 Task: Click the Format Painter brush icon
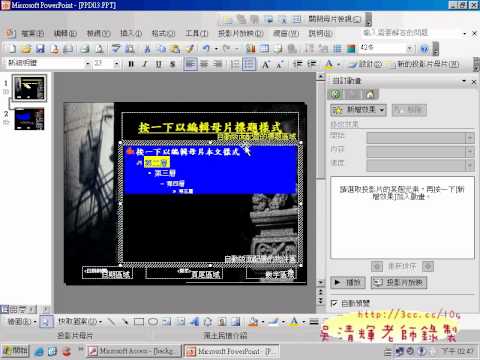pos(190,49)
